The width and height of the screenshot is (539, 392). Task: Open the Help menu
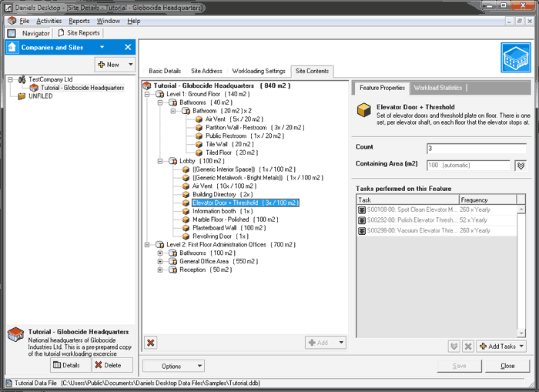click(134, 21)
